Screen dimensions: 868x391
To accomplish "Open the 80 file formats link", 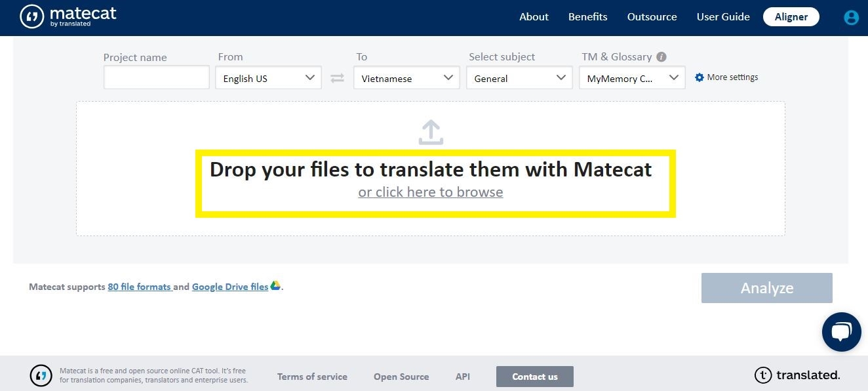I will pyautogui.click(x=139, y=287).
